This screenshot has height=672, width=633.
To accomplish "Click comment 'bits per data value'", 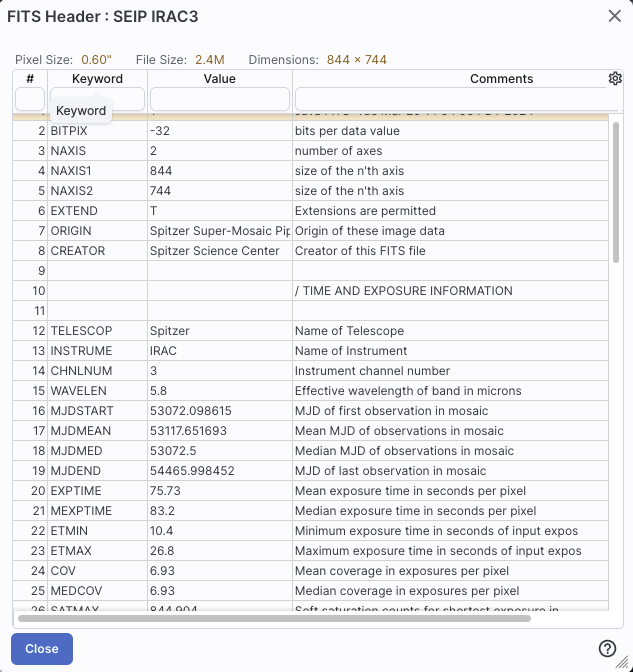I will pyautogui.click(x=347, y=131).
